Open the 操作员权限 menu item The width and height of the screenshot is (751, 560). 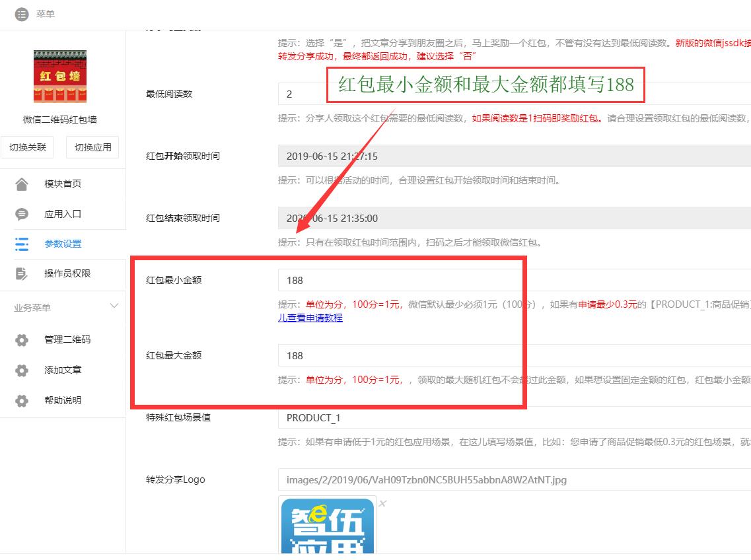tap(67, 273)
